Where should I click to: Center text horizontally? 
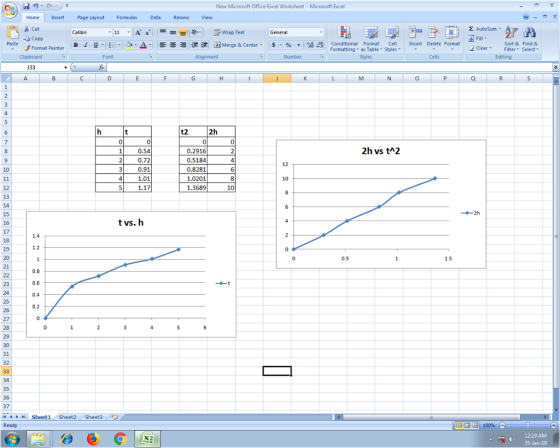pos(173,45)
